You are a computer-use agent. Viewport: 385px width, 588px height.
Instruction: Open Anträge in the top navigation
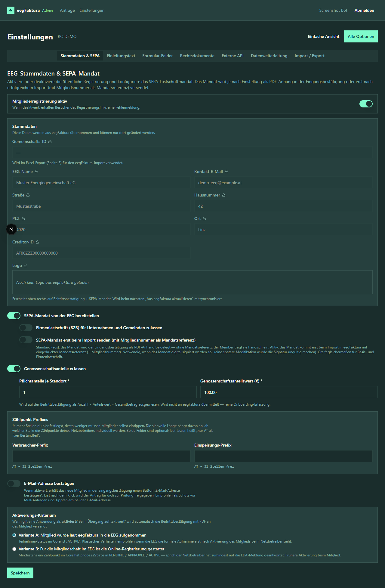pos(67,10)
